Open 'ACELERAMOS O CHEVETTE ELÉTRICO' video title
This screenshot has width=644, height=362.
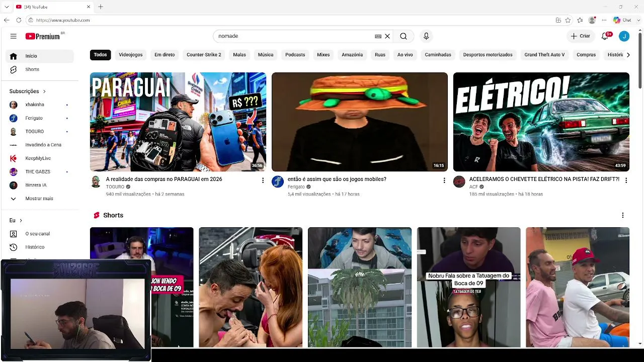point(544,179)
